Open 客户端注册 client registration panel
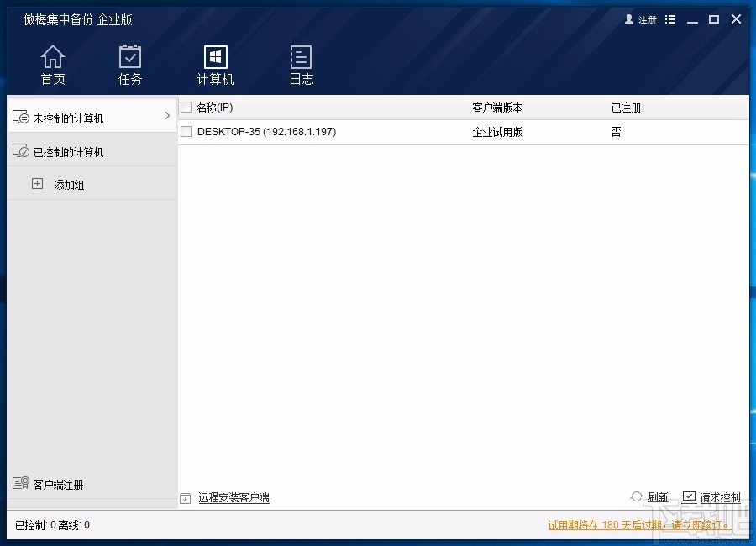 click(59, 485)
